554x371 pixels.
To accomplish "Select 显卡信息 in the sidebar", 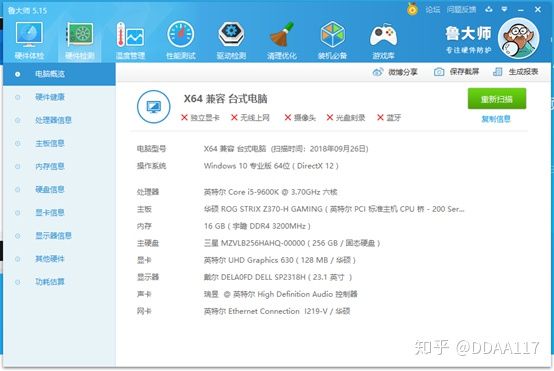I will 59,213.
